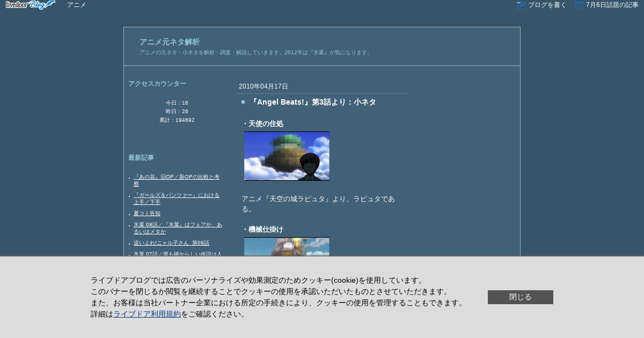This screenshot has width=644, height=338.
Task: Click the 今日：16 counter text
Action: coord(177,103)
